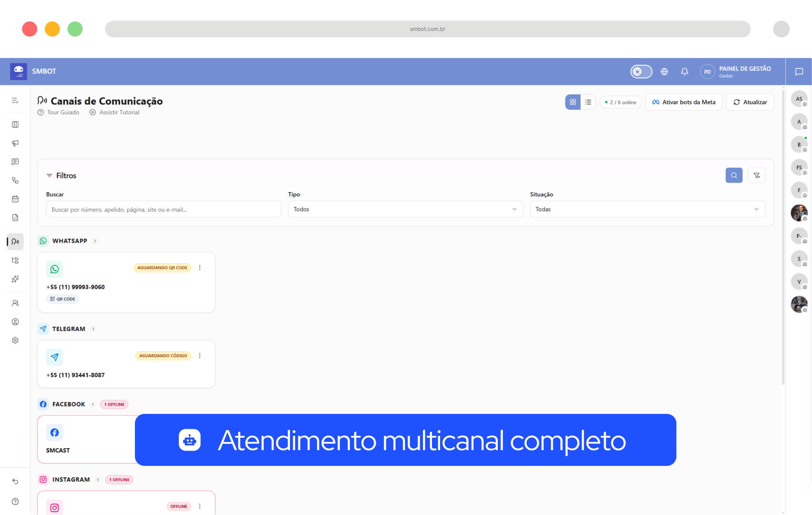812x515 pixels.
Task: Click the Buscar search input field
Action: click(x=164, y=209)
